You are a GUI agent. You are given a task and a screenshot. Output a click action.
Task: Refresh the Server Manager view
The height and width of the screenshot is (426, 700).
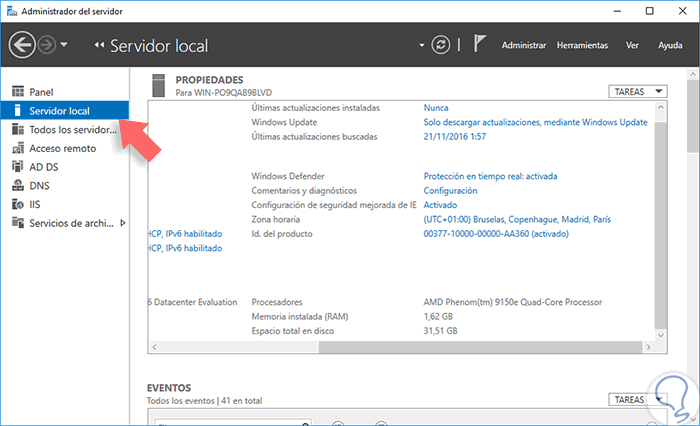point(441,45)
